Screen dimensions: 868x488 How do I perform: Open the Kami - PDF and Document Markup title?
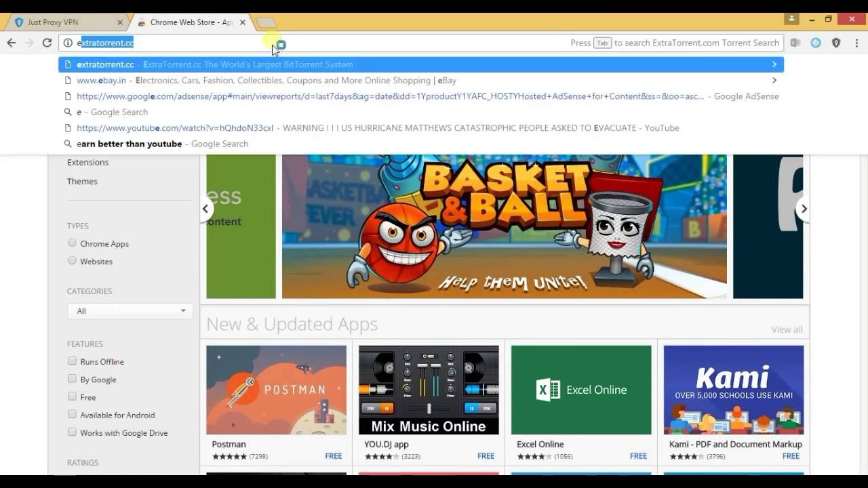(x=736, y=445)
